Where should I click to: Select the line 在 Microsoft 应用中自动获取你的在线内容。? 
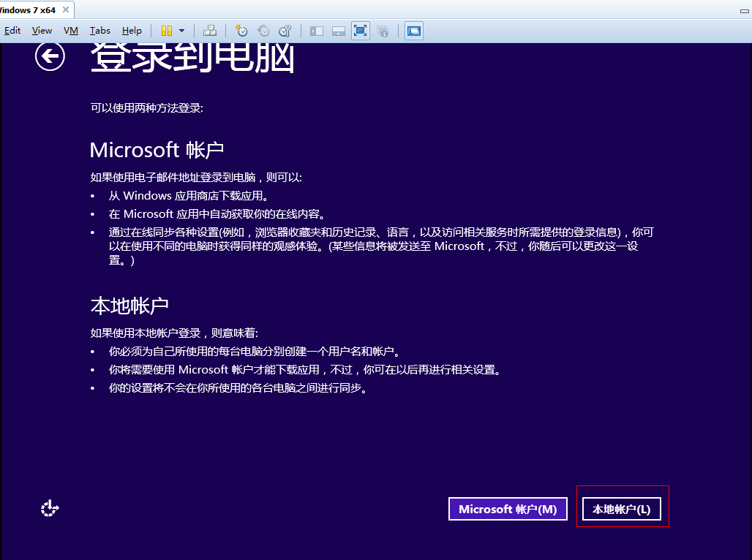point(217,213)
